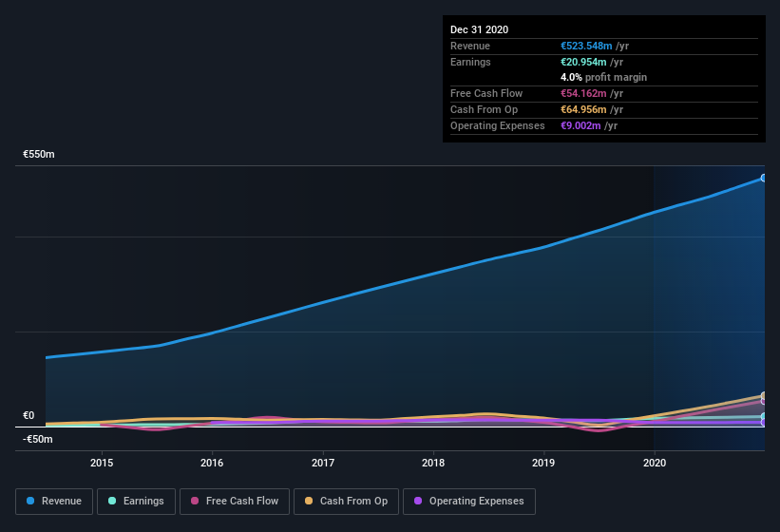
Task: Click the Free Cash Flow label in tooltip
Action: click(486, 93)
